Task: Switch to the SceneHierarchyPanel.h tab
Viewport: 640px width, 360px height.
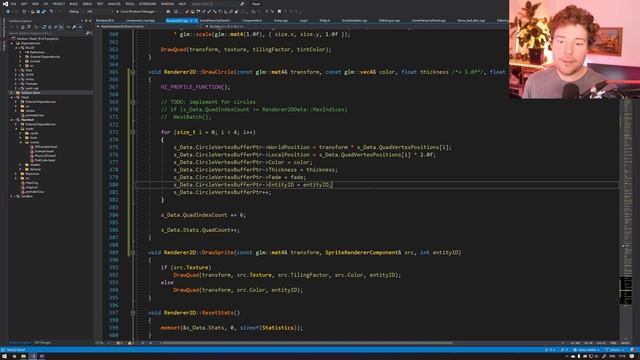Action: tap(215, 20)
